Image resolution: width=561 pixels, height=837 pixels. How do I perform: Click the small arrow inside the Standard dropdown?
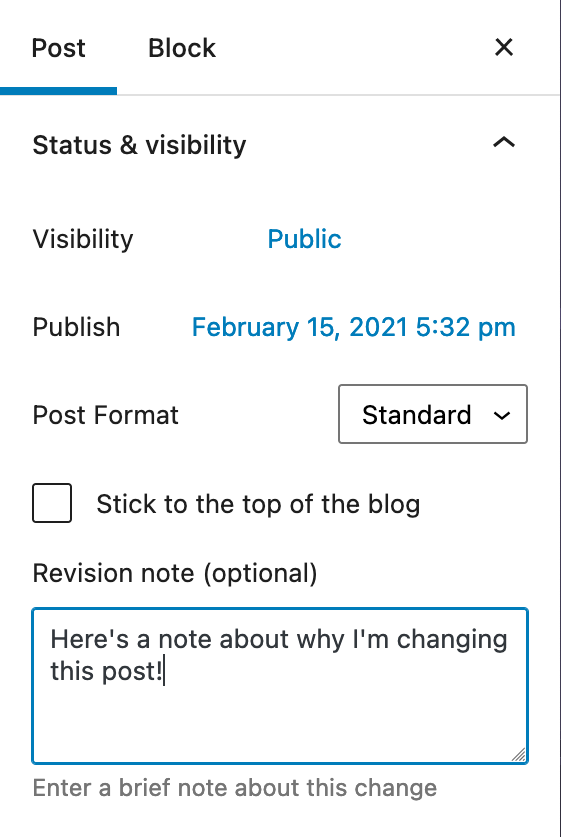502,415
